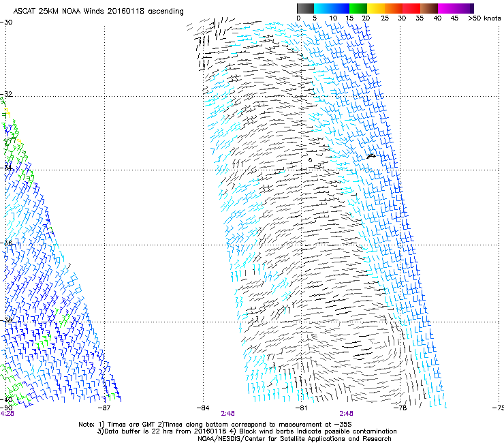
Task: Click the yellow 20-25 knots legend segment
Action: click(x=376, y=8)
